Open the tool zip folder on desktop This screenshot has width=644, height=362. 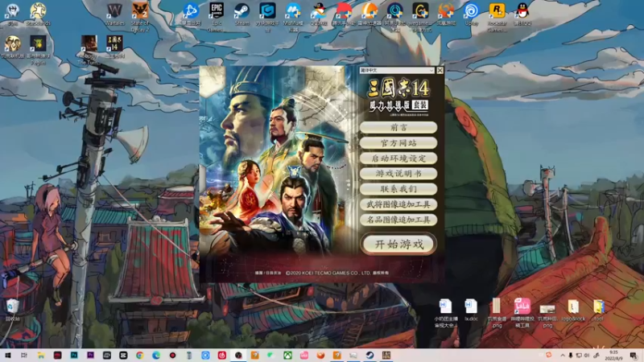pos(598,310)
